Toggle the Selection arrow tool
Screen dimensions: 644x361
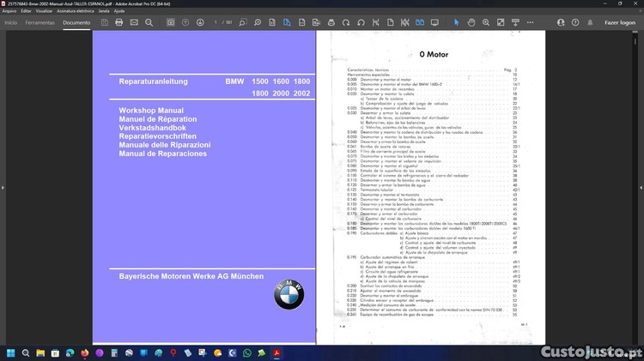456,22
